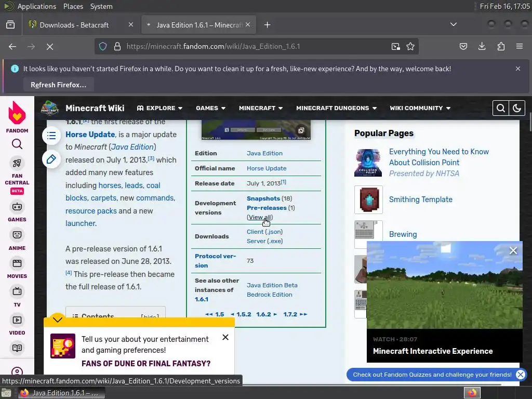Expand the EXPLORE dropdown menu
532x399 pixels.
159,108
